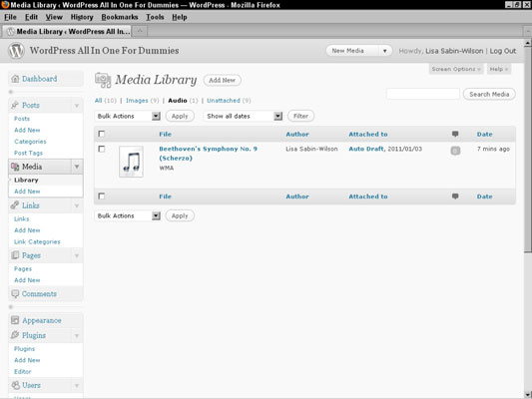Collapse the Plugins menu arrow
The height and width of the screenshot is (399, 532).
77,335
